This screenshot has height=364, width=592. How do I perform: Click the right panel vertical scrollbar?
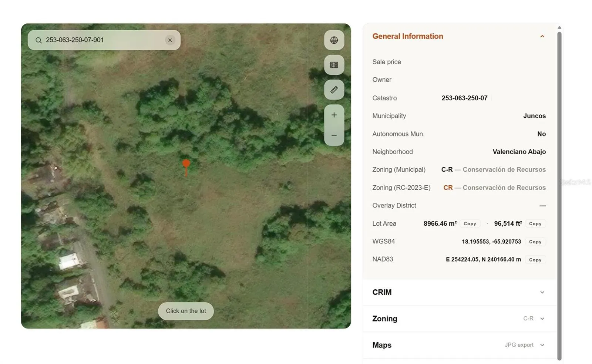[559, 196]
